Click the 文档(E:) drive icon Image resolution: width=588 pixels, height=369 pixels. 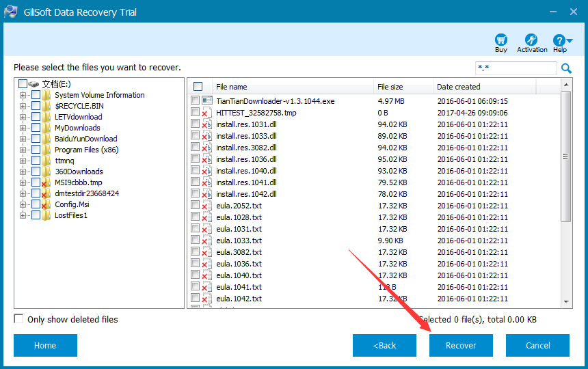[x=34, y=84]
